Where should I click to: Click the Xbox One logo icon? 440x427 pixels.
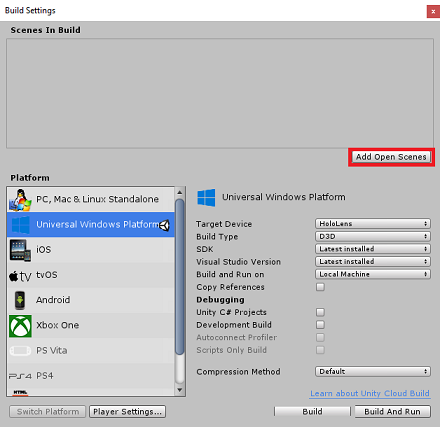(20, 326)
